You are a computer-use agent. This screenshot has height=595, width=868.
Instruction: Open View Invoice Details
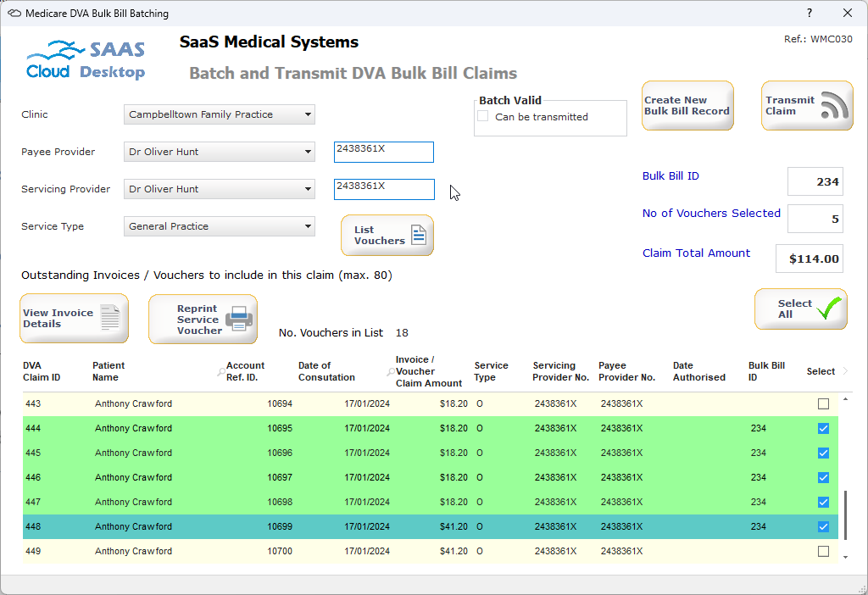(75, 318)
